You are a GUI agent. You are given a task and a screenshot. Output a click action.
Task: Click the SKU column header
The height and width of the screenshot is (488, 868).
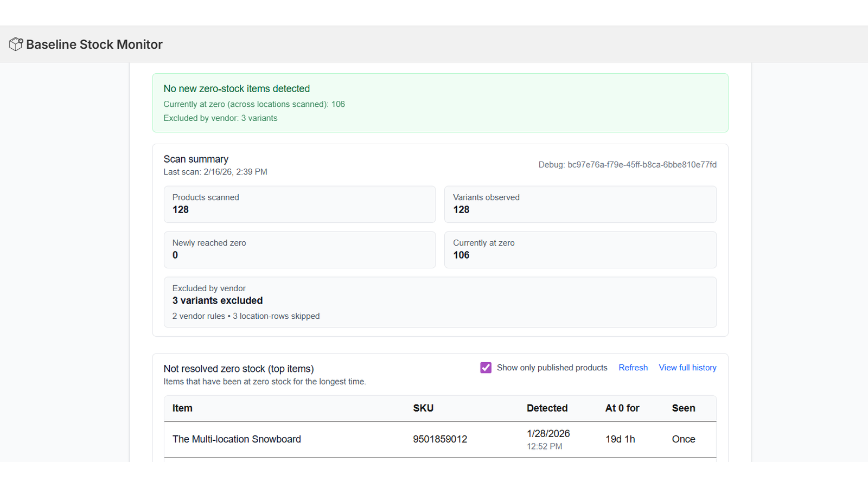(x=423, y=408)
